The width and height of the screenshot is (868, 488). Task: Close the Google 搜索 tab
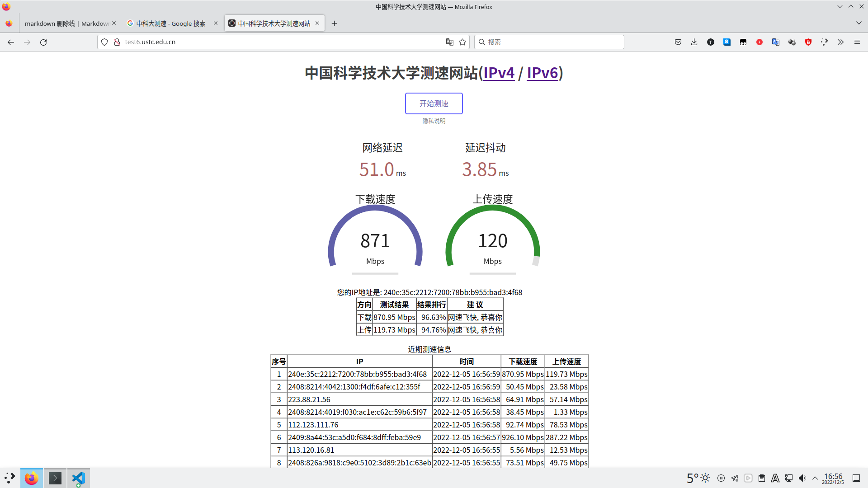(x=216, y=23)
